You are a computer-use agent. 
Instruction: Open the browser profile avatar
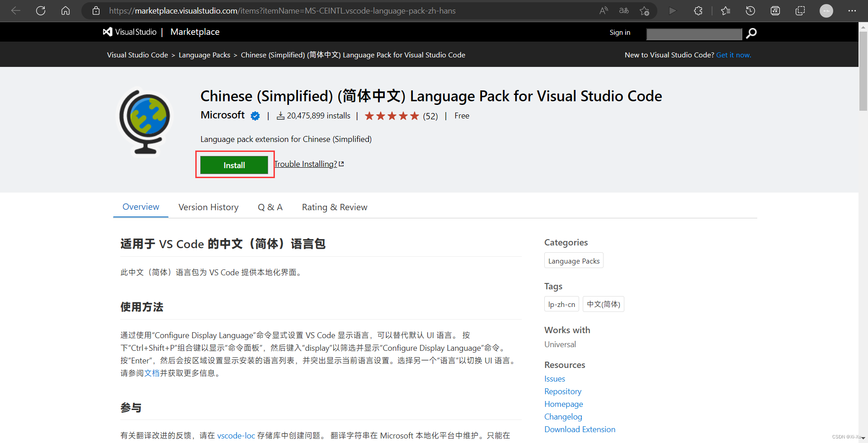click(x=827, y=10)
